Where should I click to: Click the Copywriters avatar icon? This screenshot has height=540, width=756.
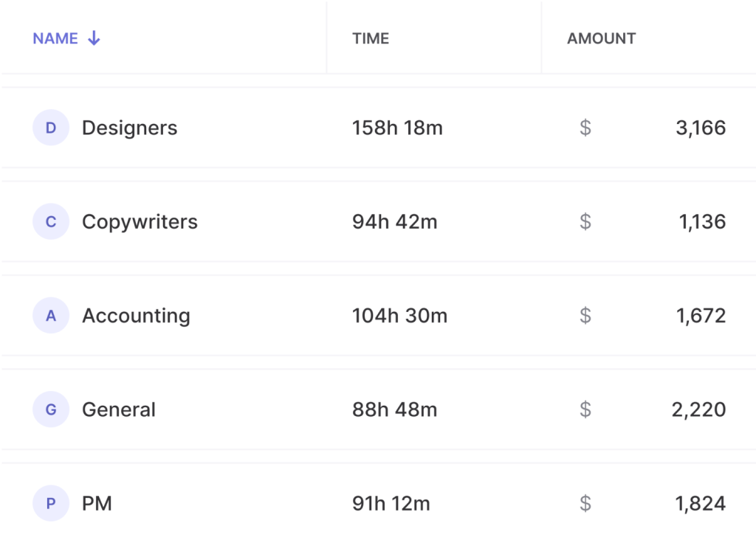coord(51,221)
